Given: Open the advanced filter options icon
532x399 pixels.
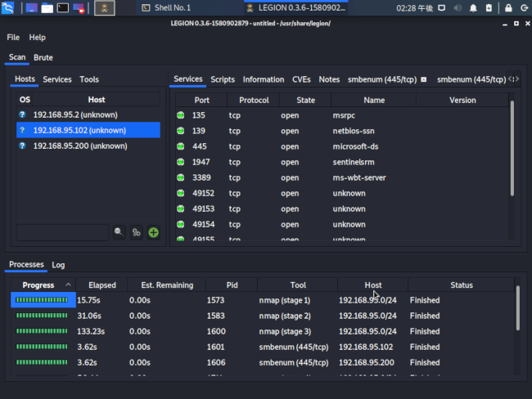Looking at the screenshot, I should point(136,233).
